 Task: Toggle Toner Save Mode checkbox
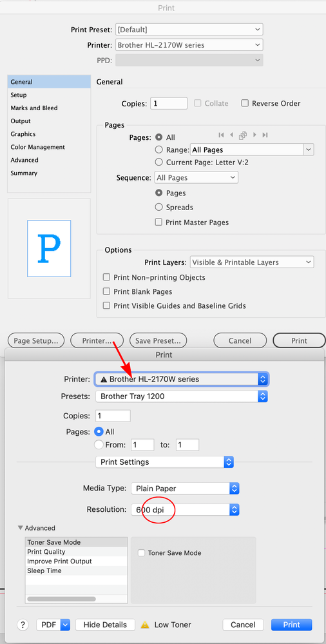click(x=141, y=553)
